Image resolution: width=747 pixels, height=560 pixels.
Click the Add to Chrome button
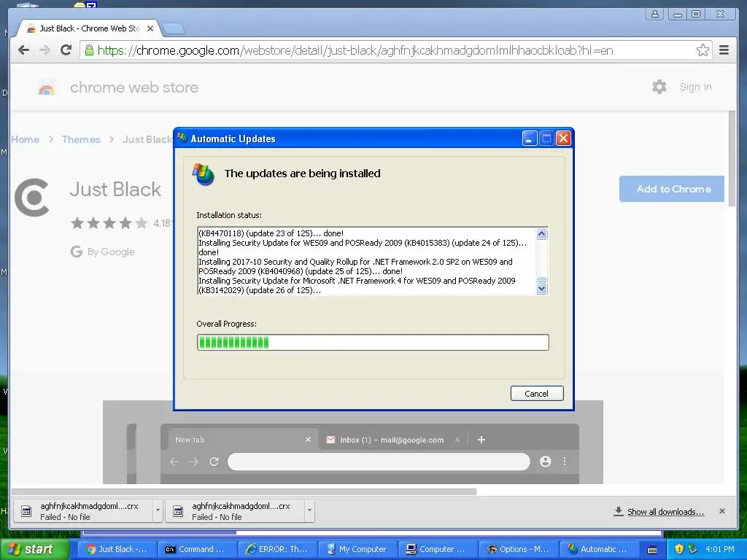pos(672,189)
